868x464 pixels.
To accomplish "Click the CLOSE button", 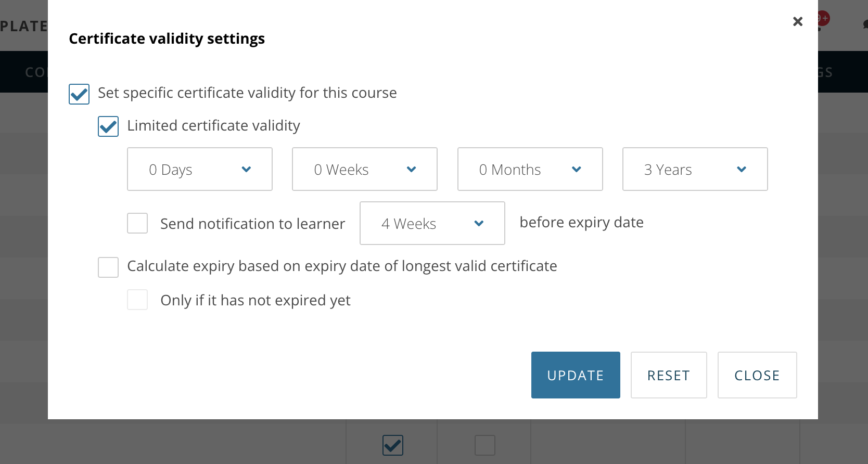I will click(757, 375).
